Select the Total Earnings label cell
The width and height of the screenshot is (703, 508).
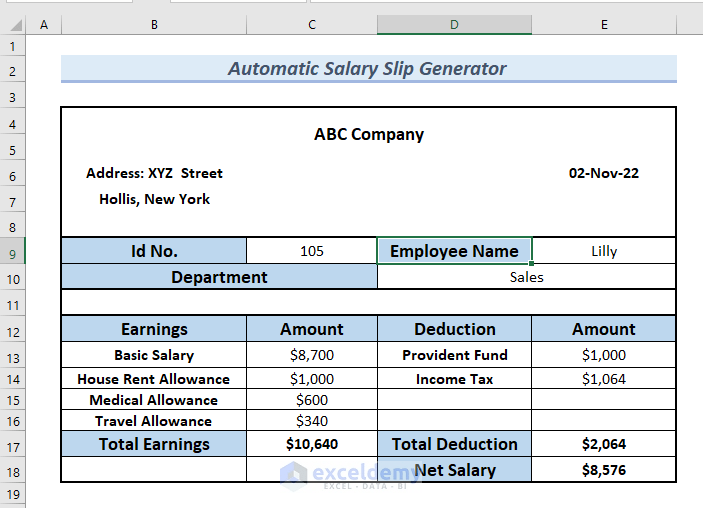tap(154, 444)
